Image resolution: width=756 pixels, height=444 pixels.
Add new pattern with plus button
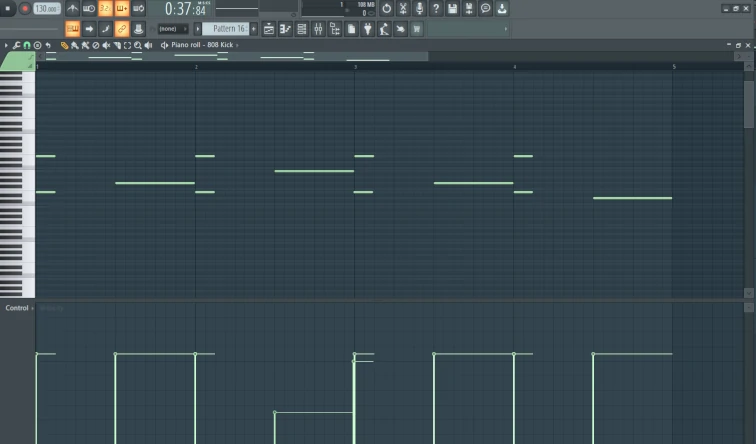(x=254, y=29)
